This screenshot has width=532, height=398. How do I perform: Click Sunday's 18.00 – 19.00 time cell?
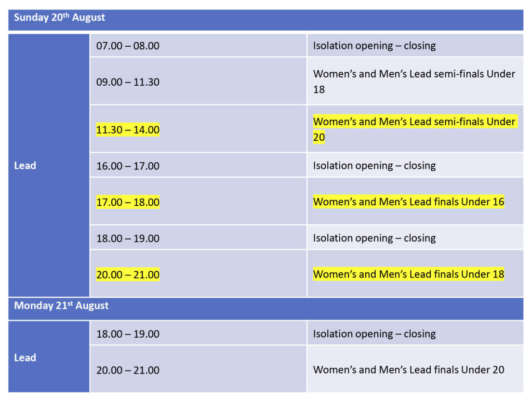(x=128, y=238)
